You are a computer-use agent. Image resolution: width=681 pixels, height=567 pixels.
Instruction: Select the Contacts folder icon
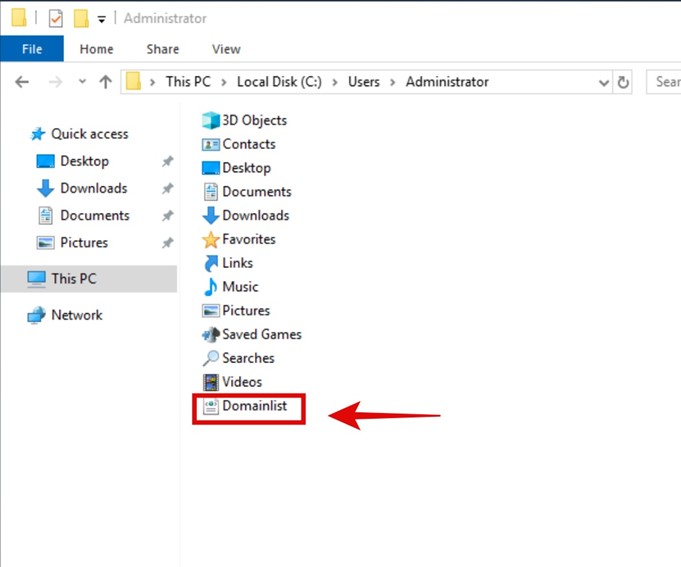211,144
